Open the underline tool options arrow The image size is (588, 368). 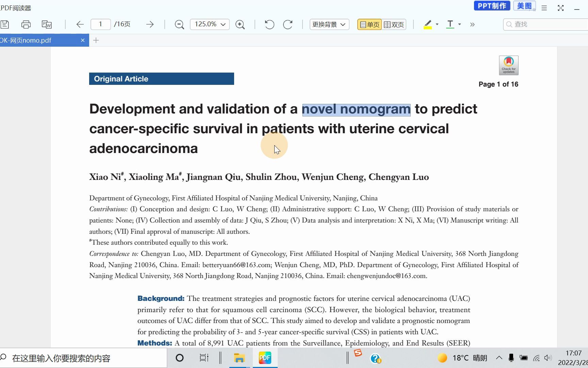(460, 24)
